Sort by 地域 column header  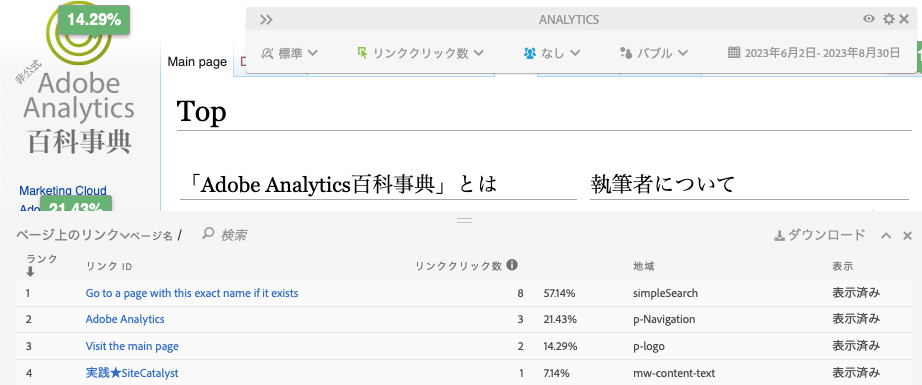click(643, 266)
